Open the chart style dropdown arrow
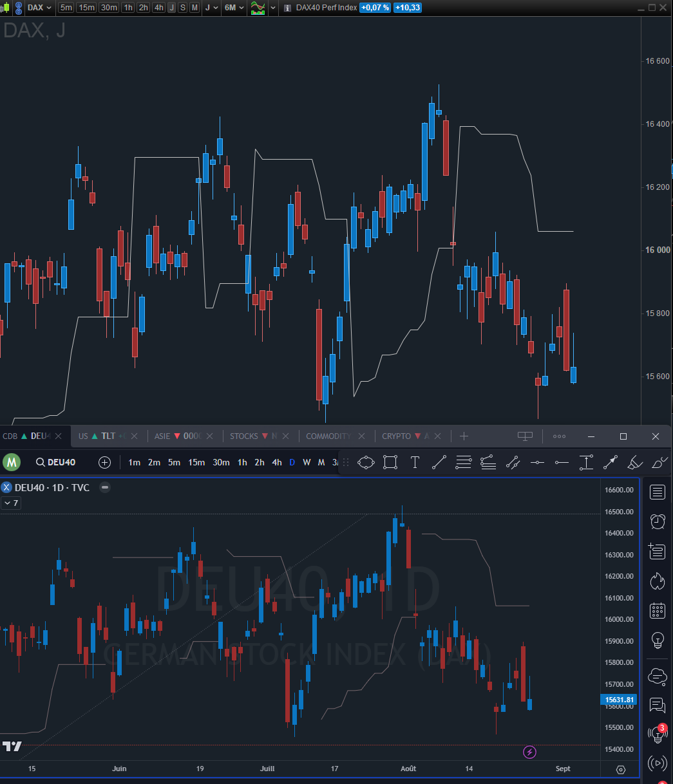This screenshot has width=673, height=784. pos(273,7)
